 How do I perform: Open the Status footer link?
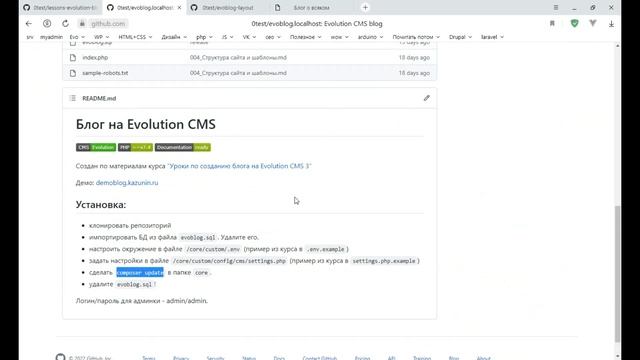click(x=249, y=358)
